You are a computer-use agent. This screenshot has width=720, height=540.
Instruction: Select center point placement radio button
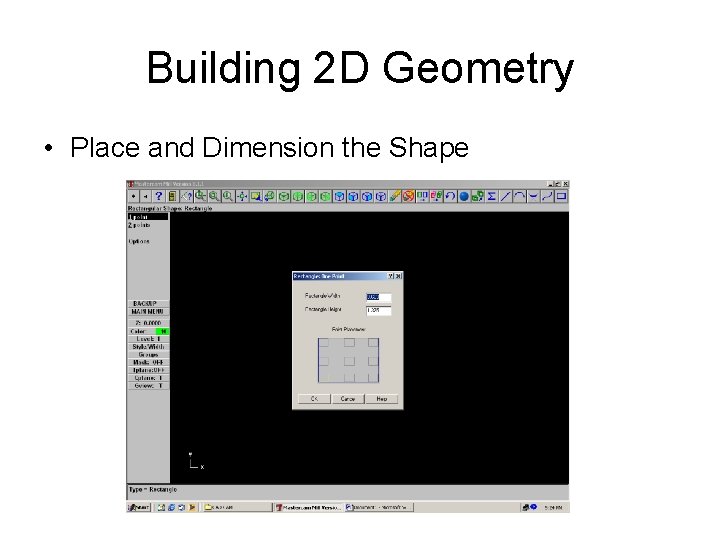(349, 361)
